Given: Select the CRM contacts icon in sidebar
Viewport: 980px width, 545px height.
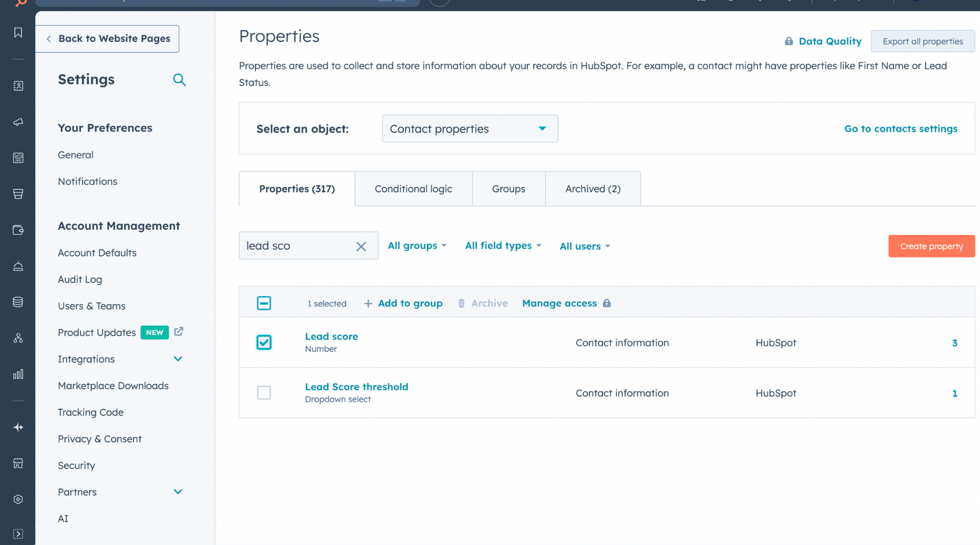Looking at the screenshot, I should pos(18,85).
